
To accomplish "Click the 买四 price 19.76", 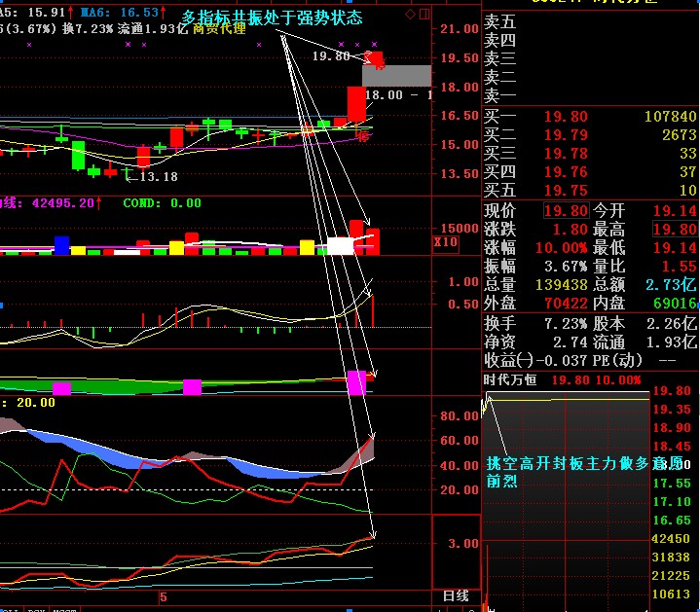I will pos(566,172).
